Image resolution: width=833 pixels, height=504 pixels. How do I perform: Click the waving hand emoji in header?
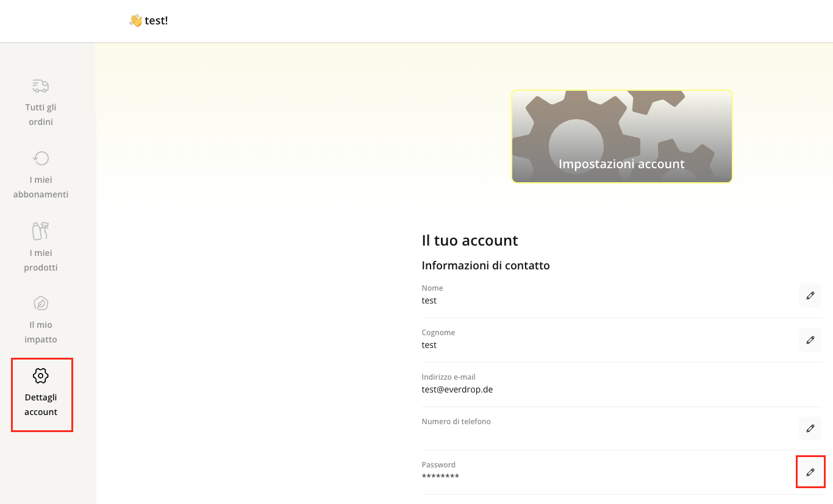tap(135, 21)
